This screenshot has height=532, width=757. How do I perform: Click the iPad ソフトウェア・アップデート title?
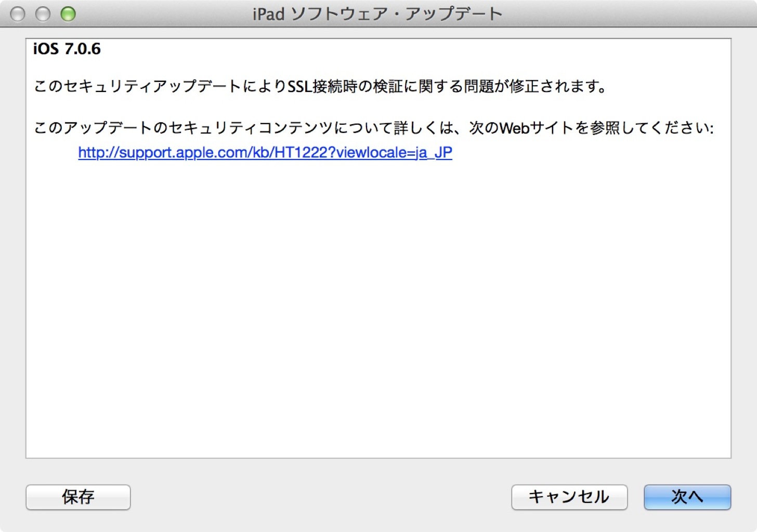pos(378,14)
